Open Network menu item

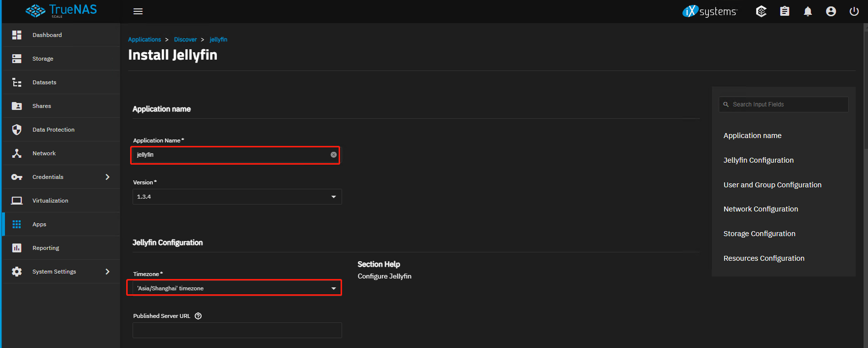(61, 153)
